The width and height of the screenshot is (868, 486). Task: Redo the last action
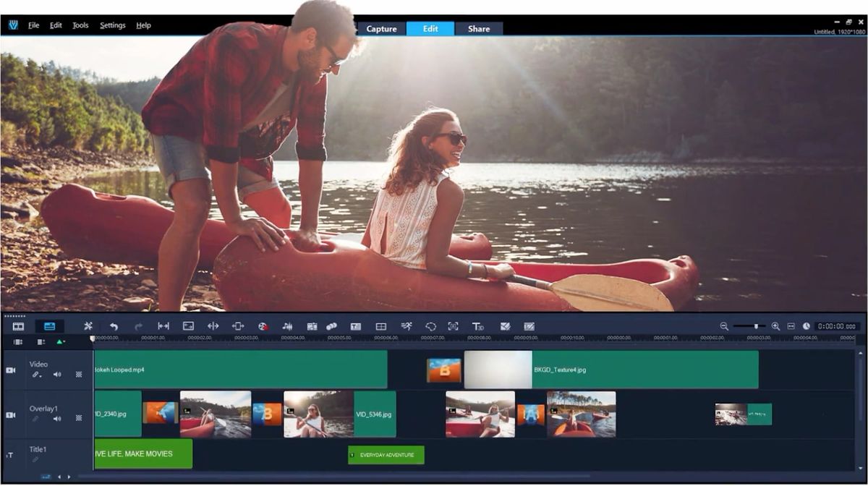point(138,327)
